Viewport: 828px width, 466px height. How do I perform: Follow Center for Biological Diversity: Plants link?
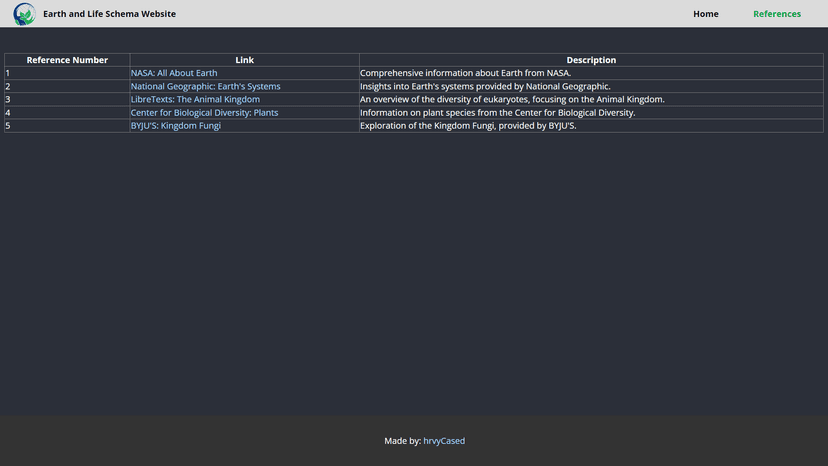tap(204, 112)
